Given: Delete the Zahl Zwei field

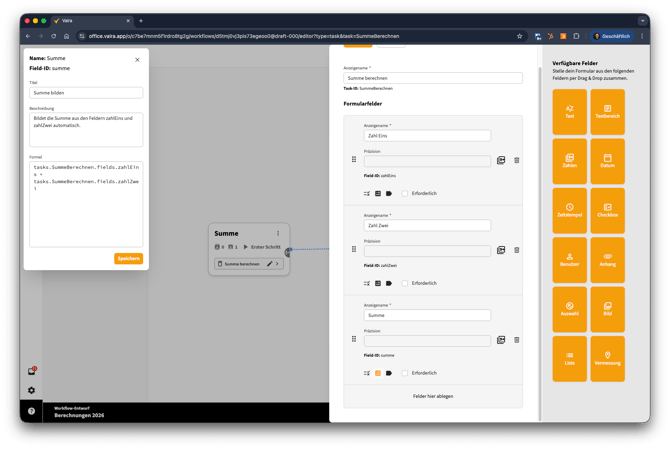Looking at the screenshot, I should coord(517,250).
